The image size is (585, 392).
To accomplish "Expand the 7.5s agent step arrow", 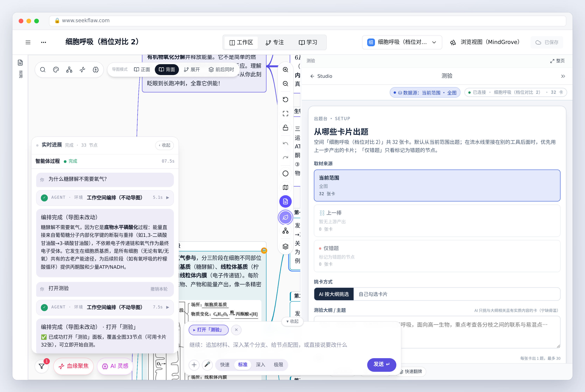I will click(167, 307).
